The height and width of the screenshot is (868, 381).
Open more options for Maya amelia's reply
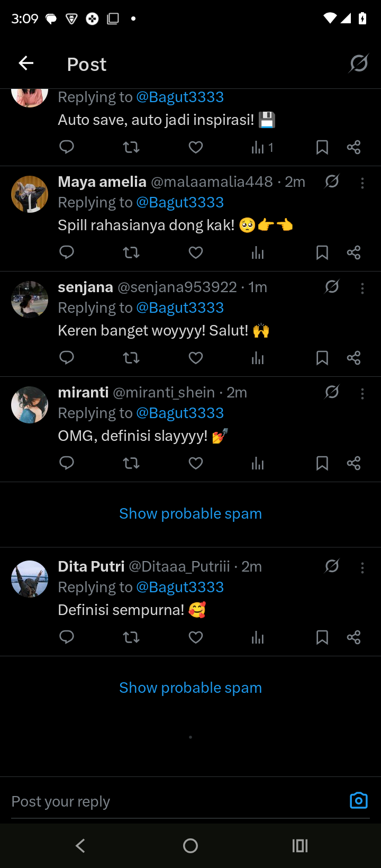click(x=362, y=183)
